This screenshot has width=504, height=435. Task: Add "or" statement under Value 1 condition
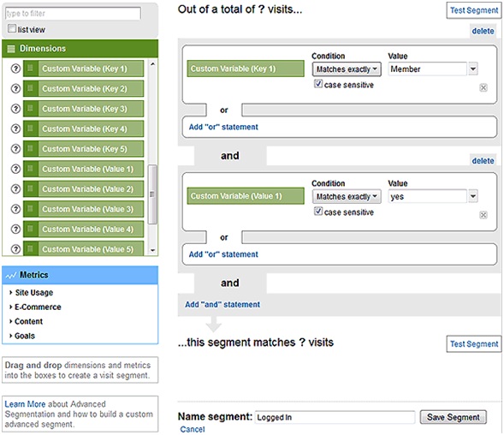pyautogui.click(x=223, y=254)
